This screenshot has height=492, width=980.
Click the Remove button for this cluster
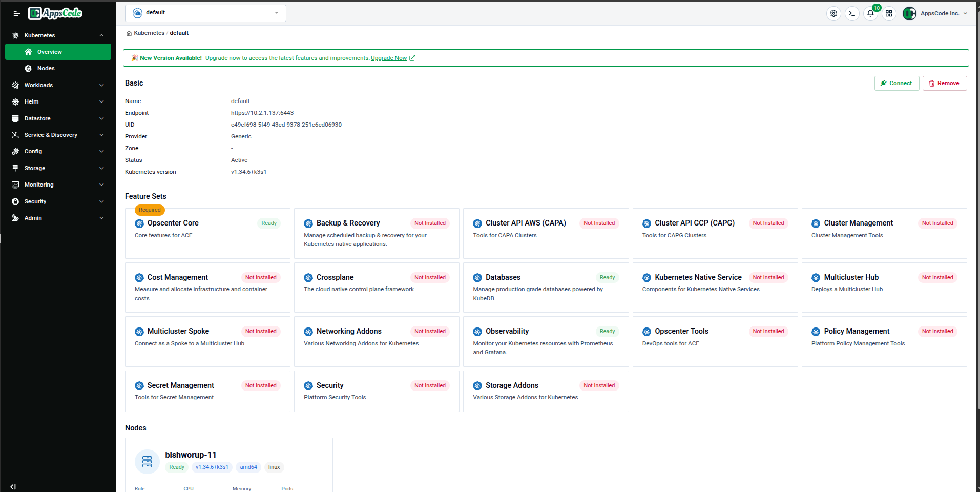pyautogui.click(x=944, y=83)
